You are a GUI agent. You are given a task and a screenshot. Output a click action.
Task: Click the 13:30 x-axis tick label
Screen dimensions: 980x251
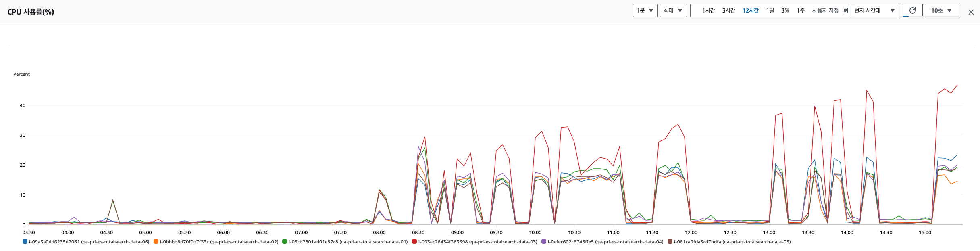point(808,232)
